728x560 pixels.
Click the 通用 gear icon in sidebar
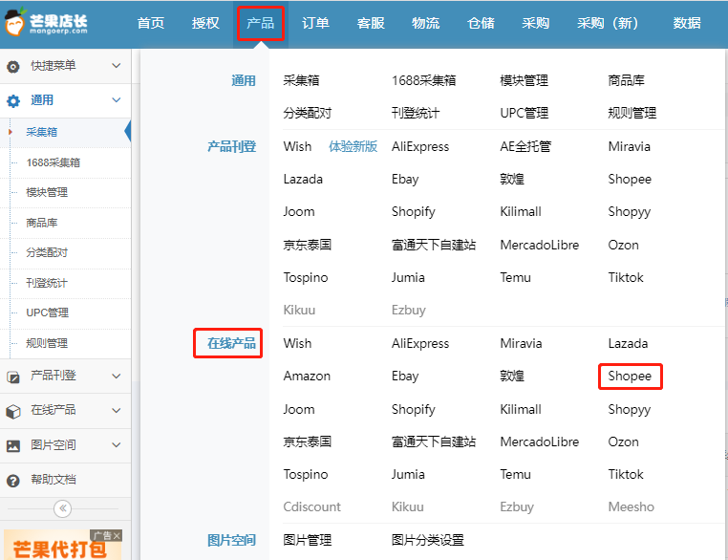click(x=13, y=100)
